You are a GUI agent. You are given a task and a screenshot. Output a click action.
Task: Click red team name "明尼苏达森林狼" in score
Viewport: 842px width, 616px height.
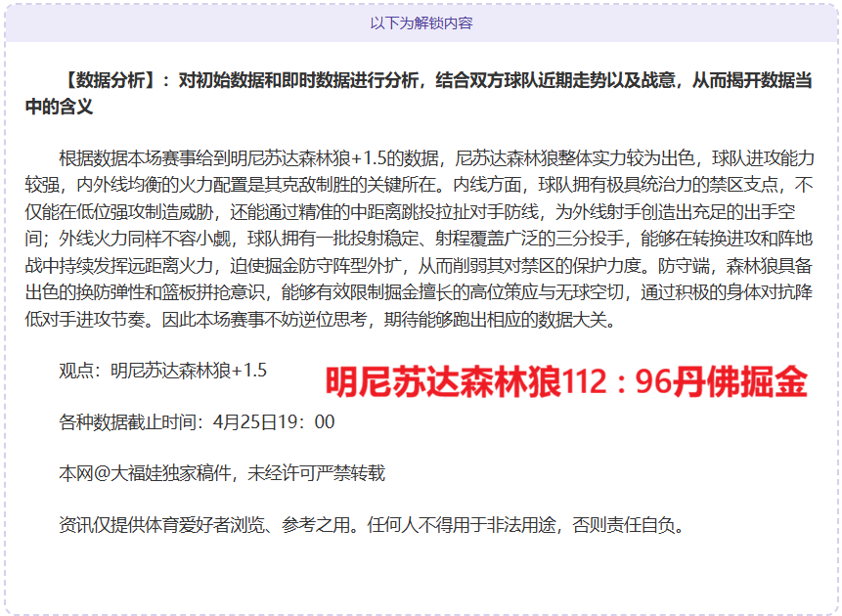pos(443,382)
